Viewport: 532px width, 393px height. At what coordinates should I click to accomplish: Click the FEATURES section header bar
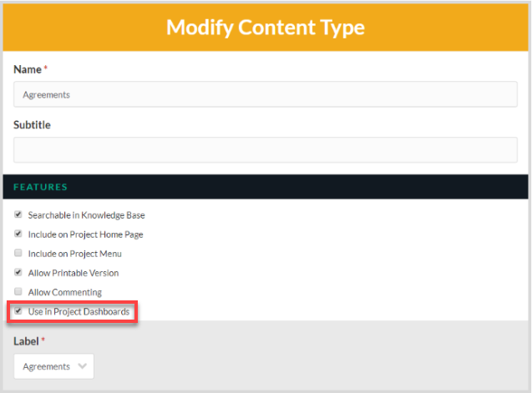[266, 187]
